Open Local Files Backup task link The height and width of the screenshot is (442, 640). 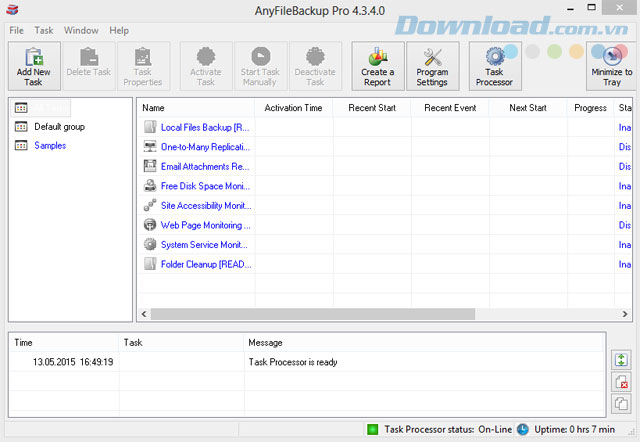[205, 127]
